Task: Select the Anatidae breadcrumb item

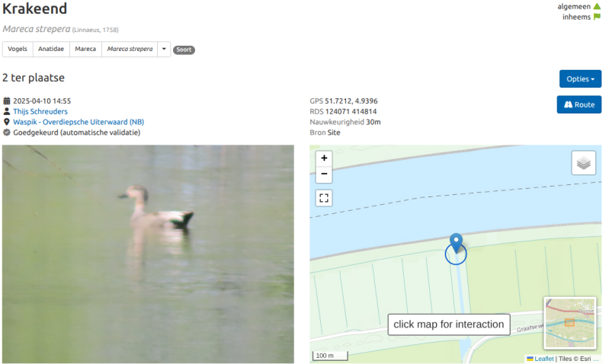Action: tap(51, 49)
